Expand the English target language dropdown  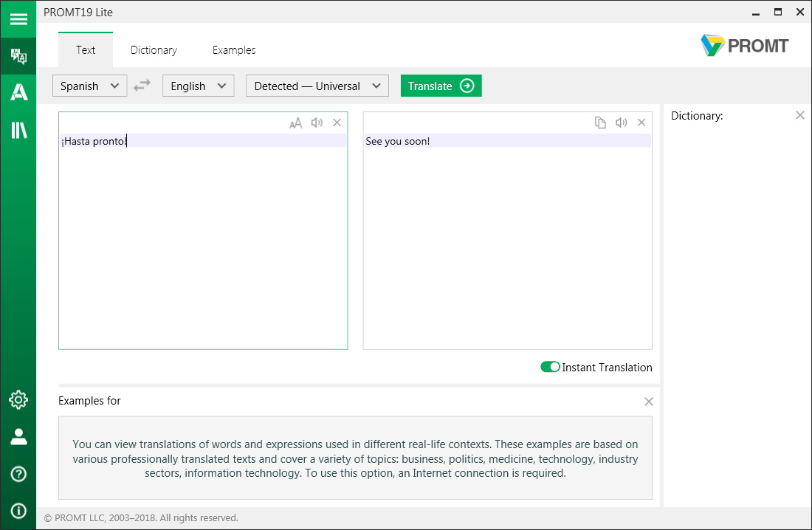coord(198,86)
